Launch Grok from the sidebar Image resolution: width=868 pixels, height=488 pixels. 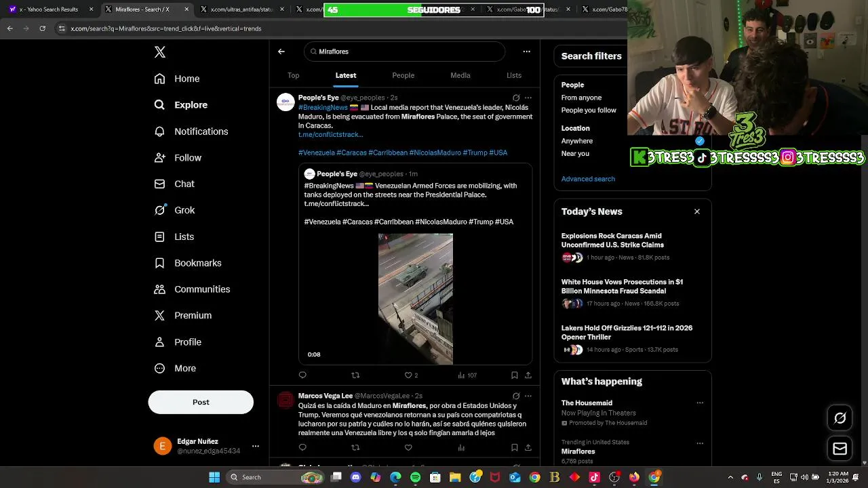[174, 210]
